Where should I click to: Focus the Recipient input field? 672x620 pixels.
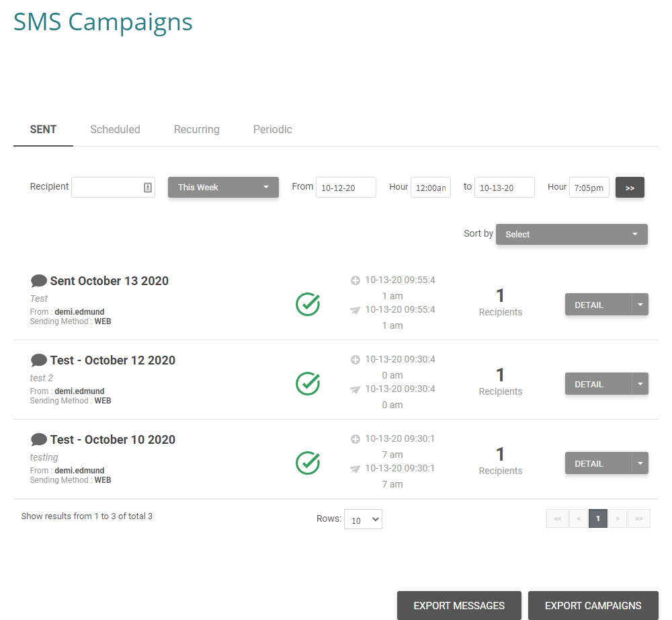point(113,188)
